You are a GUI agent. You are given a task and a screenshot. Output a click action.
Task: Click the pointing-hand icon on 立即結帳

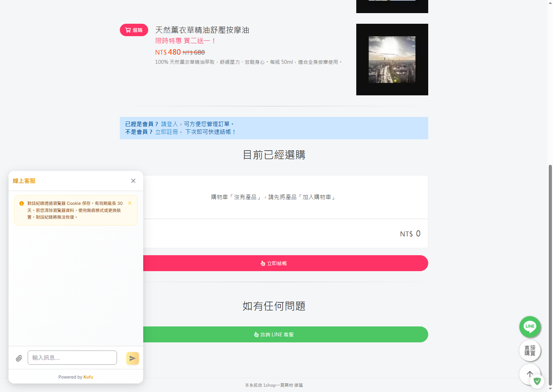coord(262,263)
